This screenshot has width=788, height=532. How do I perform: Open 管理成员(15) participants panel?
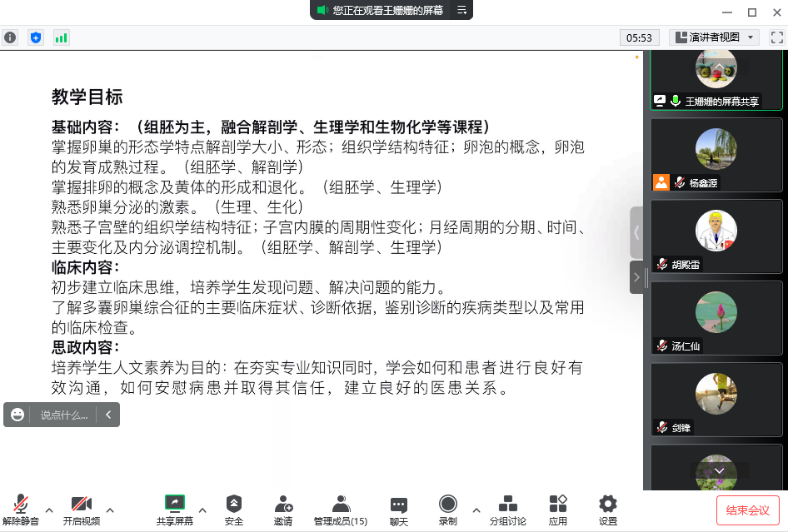(341, 510)
